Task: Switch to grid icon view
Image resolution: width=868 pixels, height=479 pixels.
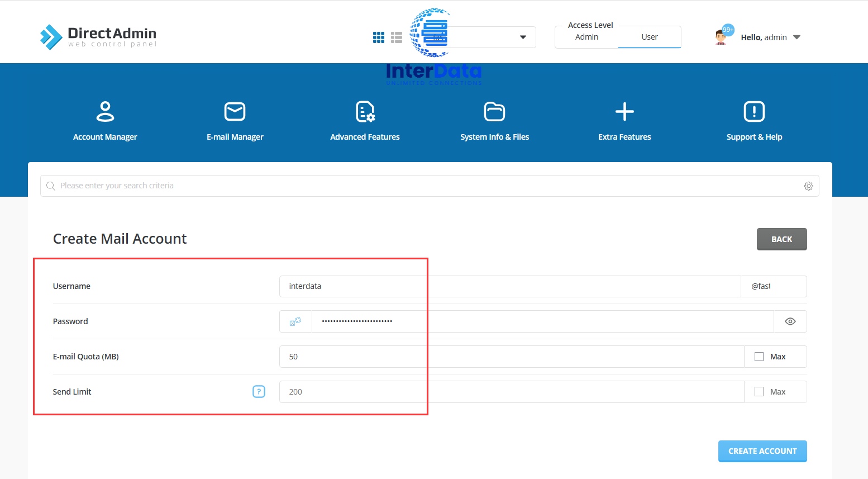Action: tap(379, 37)
